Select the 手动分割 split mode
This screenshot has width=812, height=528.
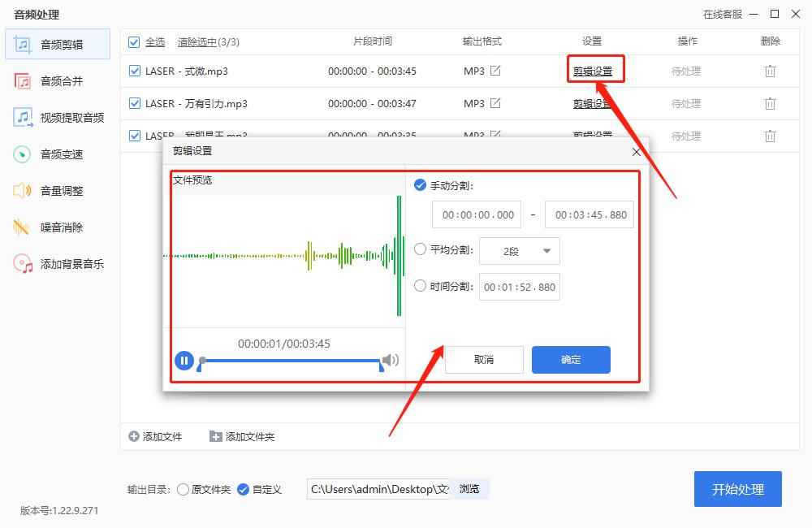(x=420, y=184)
